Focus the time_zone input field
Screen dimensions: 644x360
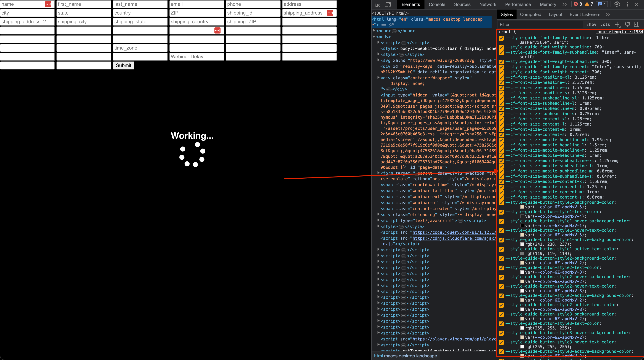(x=140, y=48)
